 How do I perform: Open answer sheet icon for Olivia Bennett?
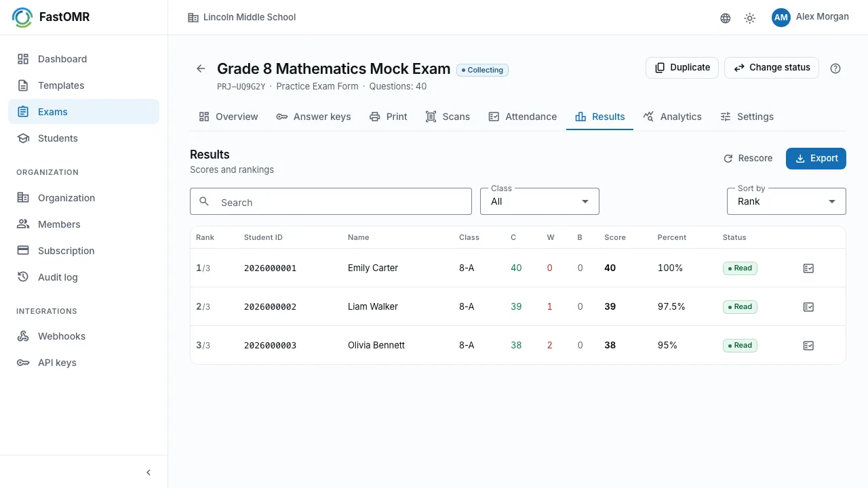[808, 346]
